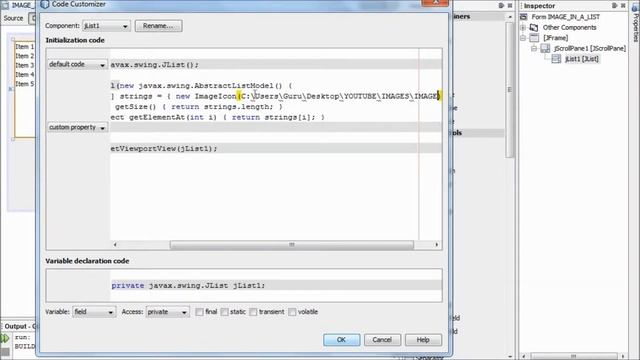
Task: Select Item 3 in the design list
Action: pyautogui.click(x=24, y=65)
